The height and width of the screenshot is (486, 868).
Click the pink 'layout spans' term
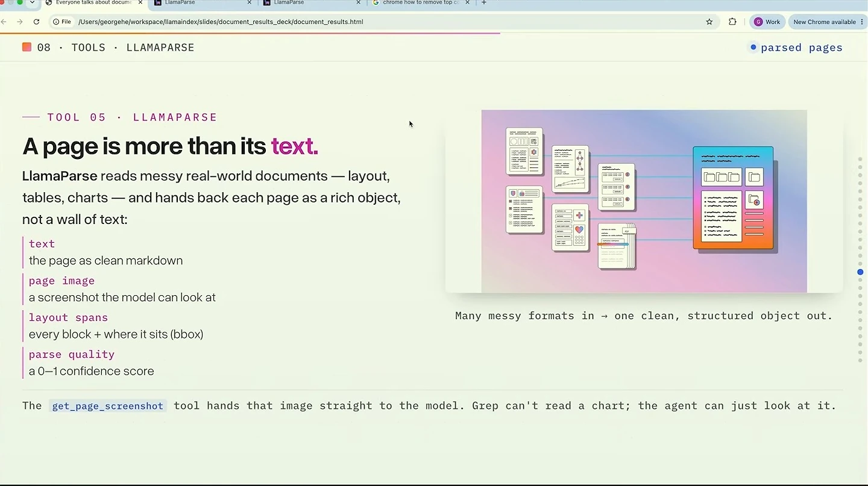[68, 317]
